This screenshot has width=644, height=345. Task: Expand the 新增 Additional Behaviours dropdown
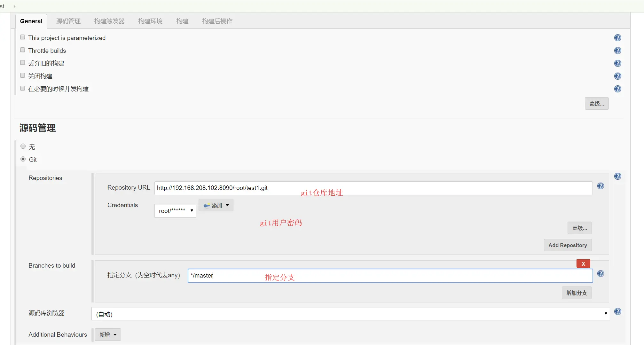pos(108,335)
